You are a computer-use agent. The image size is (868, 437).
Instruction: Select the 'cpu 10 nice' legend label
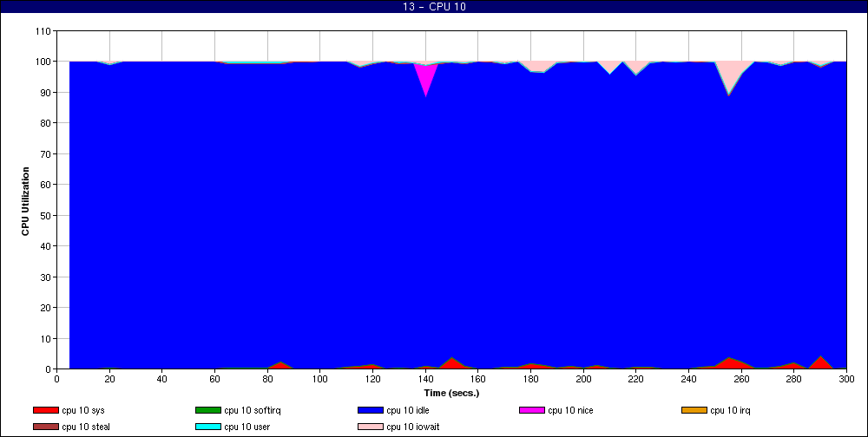[570, 410]
